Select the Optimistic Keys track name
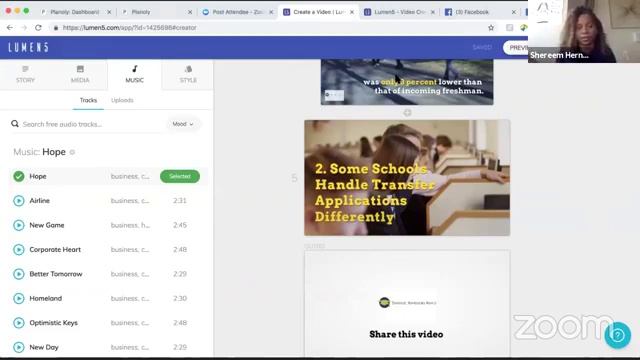 click(53, 323)
